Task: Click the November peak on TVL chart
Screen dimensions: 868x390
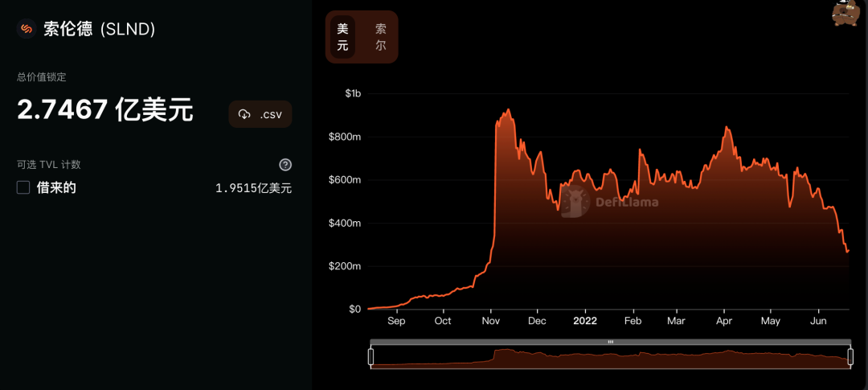Action: coord(508,110)
